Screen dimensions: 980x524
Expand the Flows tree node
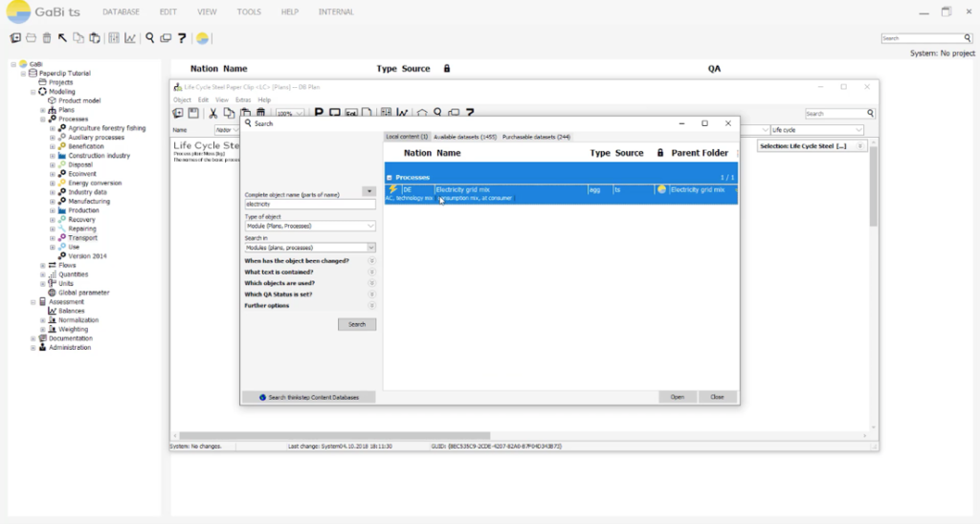tap(43, 266)
